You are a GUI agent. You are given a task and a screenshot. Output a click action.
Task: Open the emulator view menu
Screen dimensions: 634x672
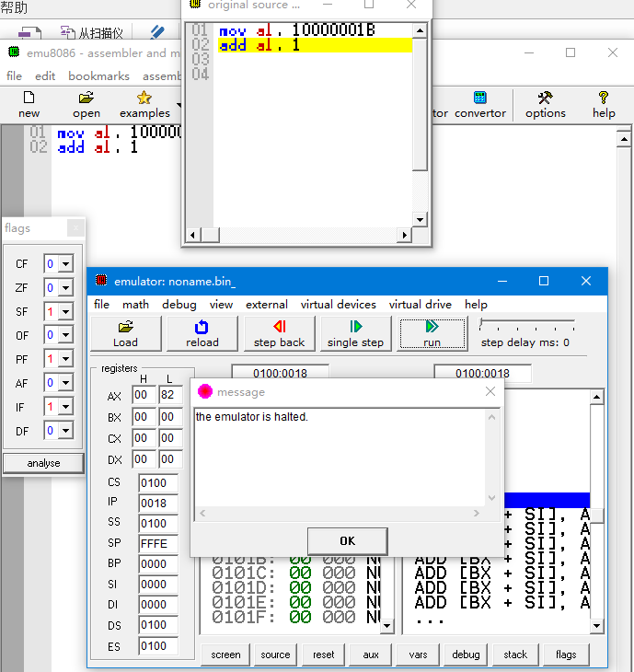(x=221, y=305)
